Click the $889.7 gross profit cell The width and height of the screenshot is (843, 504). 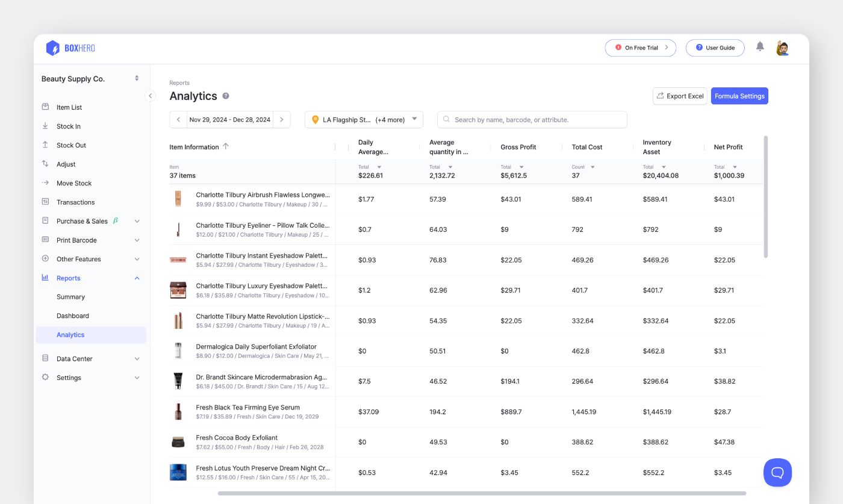point(512,412)
